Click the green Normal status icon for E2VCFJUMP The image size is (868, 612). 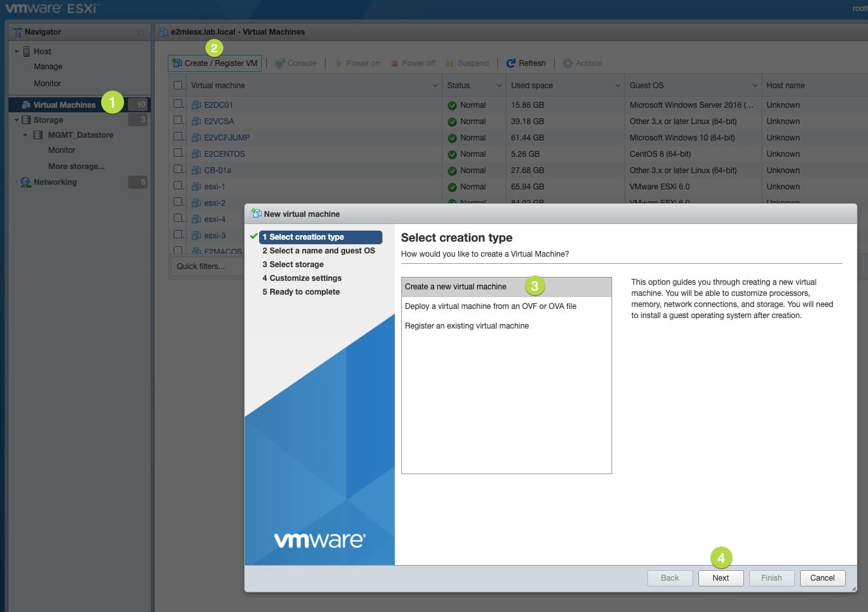coord(452,138)
